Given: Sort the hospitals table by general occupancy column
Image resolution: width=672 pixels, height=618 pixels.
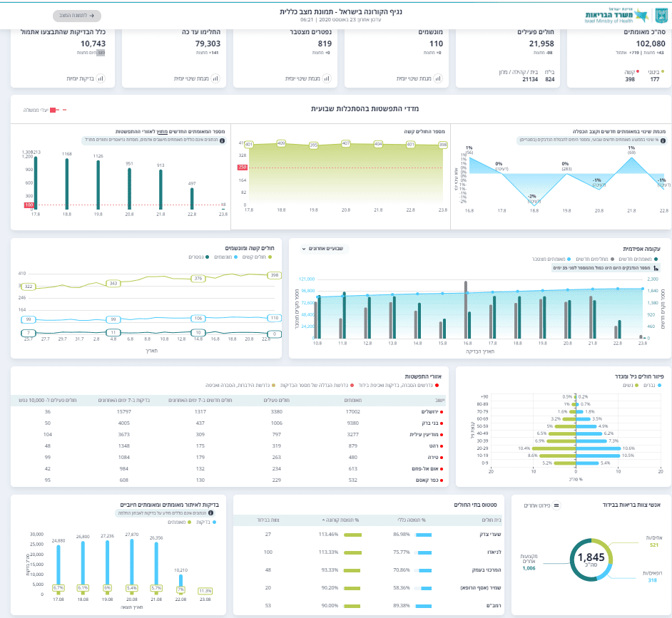Looking at the screenshot, I should [412, 520].
